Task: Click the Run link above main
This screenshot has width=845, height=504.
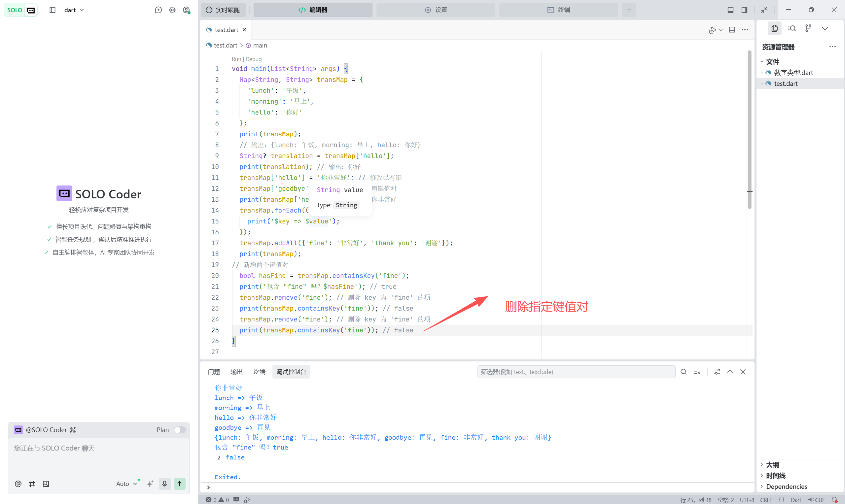Action: [x=236, y=59]
